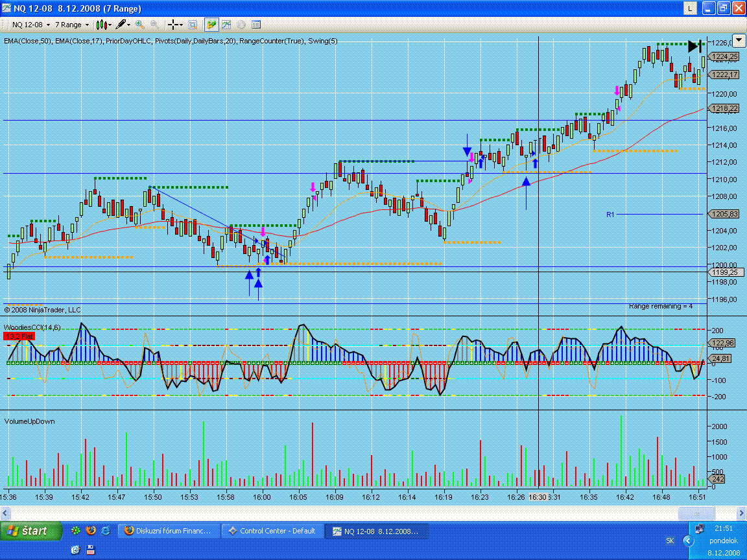747x560 pixels.
Task: Toggle the L link button in title bar
Action: [x=690, y=8]
